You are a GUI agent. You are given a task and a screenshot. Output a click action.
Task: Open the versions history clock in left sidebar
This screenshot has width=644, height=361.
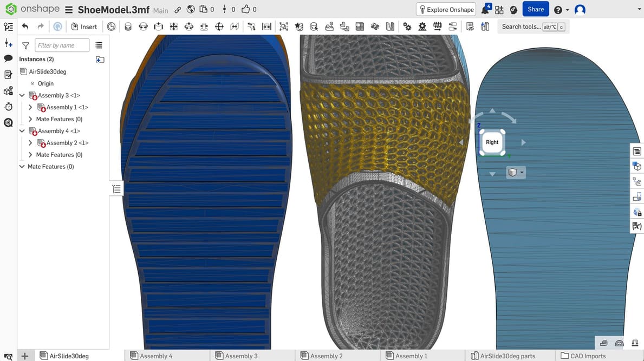[8, 107]
